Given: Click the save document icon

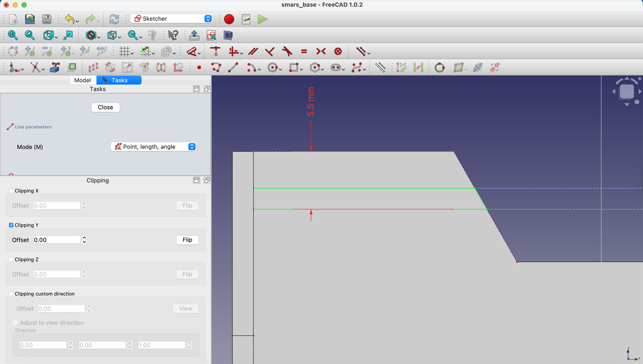Looking at the screenshot, I should point(47,19).
